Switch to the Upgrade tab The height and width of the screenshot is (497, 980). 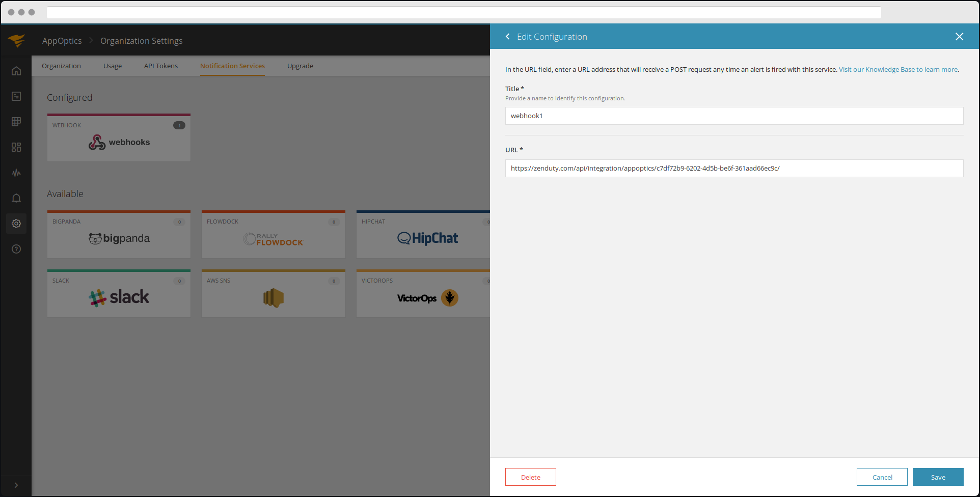pos(300,66)
